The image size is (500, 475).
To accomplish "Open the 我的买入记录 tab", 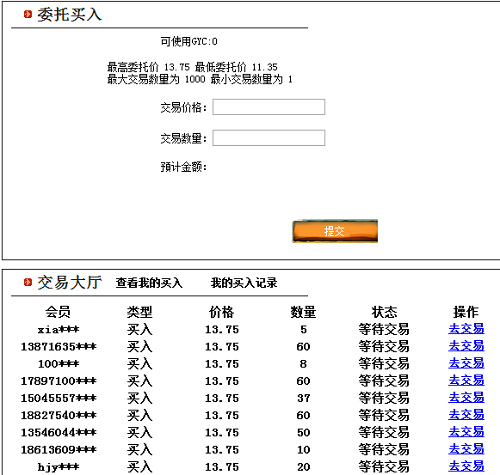I will coord(244,283).
